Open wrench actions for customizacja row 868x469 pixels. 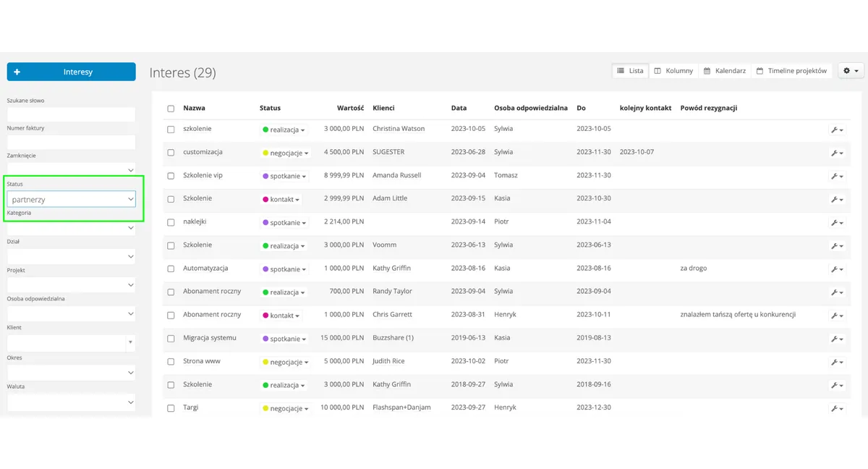pos(837,153)
